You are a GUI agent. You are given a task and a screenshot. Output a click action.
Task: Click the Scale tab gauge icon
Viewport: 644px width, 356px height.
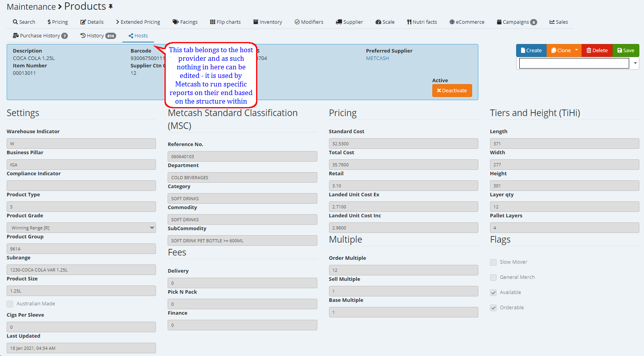(x=378, y=22)
